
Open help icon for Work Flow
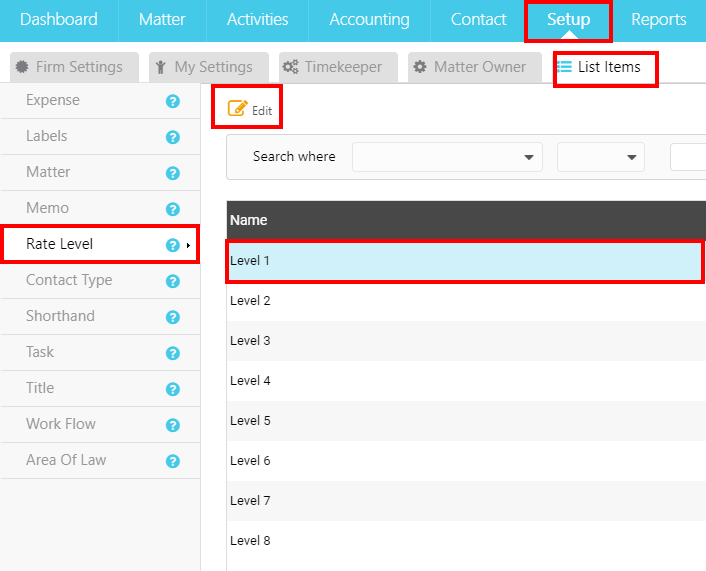point(172,425)
